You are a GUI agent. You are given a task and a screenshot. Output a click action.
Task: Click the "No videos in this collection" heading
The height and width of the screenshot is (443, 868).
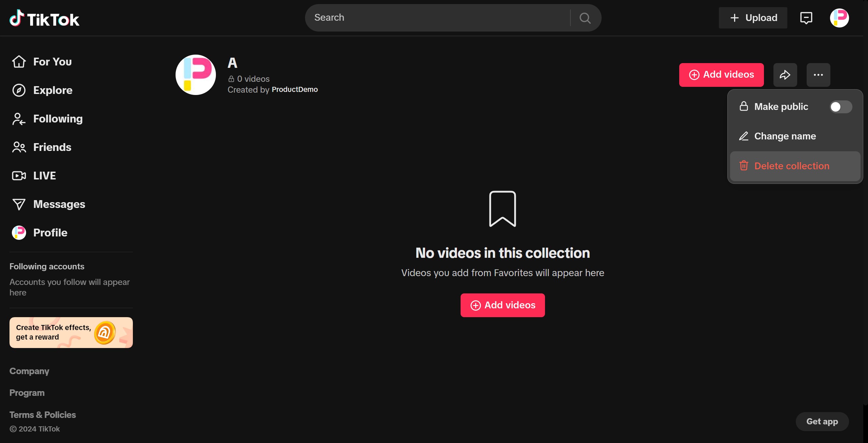point(503,253)
